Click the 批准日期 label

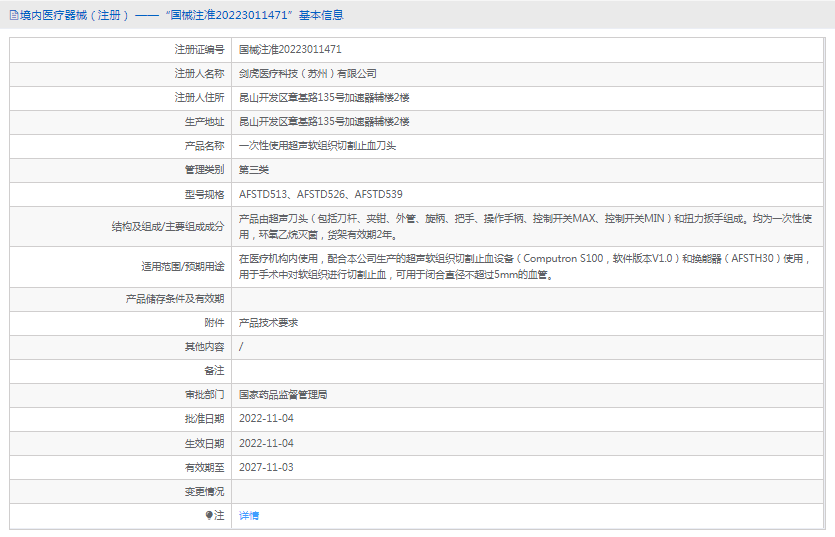click(204, 419)
